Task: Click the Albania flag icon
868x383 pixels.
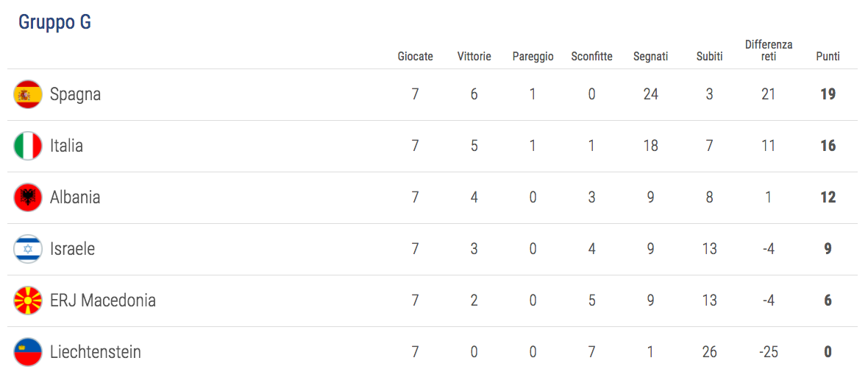Action: tap(28, 197)
